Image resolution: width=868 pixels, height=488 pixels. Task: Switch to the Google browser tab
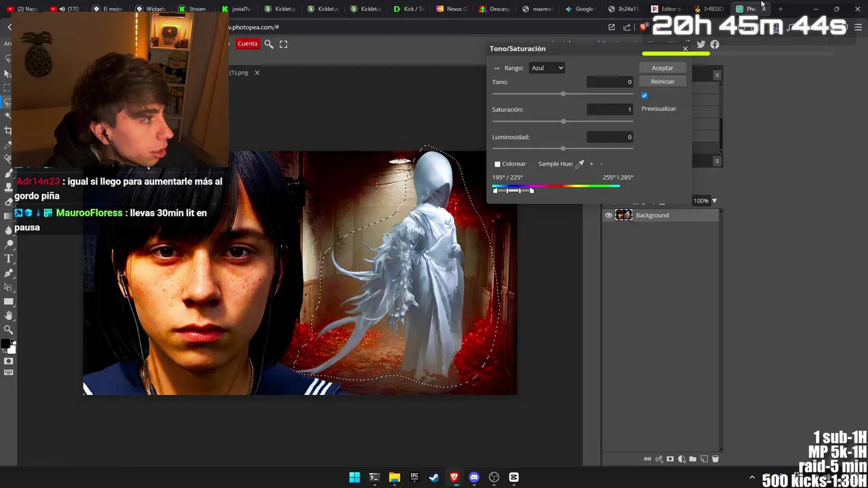tap(578, 9)
